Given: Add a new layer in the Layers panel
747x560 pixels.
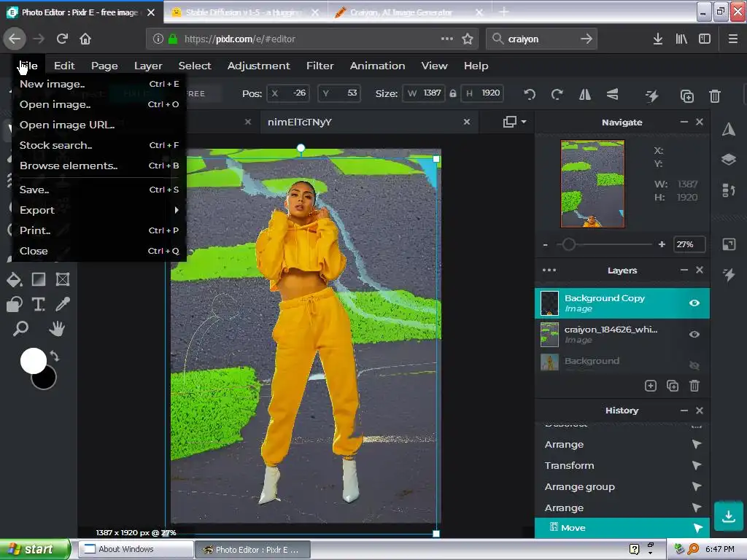Looking at the screenshot, I should [650, 386].
